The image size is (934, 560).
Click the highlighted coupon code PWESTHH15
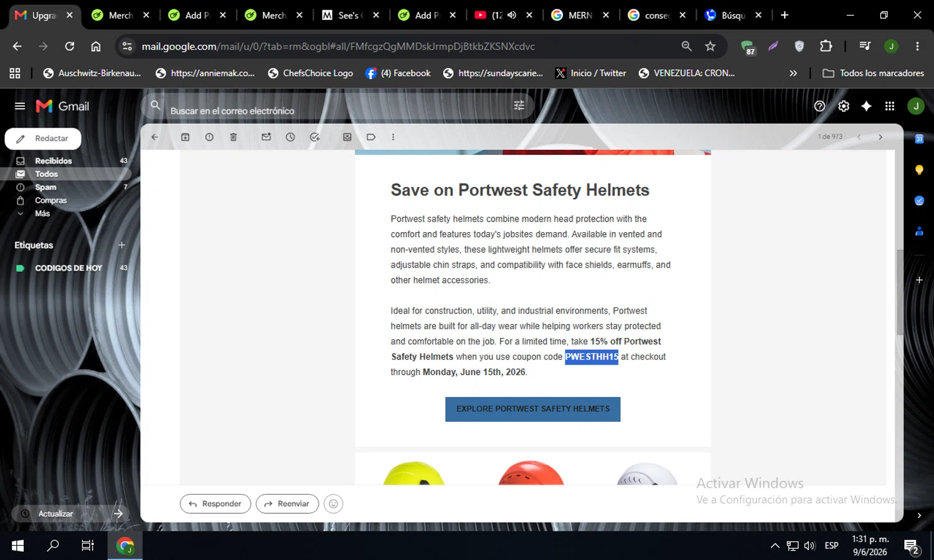(592, 357)
